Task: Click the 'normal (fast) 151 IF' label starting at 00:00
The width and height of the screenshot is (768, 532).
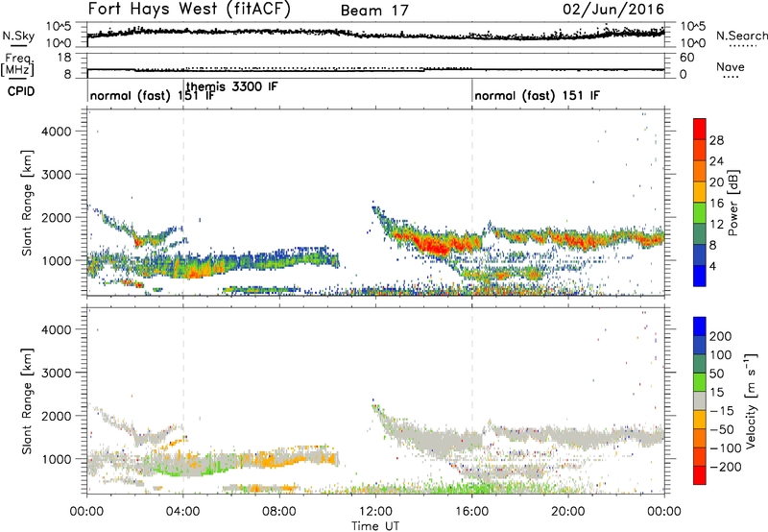Action: [x=153, y=95]
